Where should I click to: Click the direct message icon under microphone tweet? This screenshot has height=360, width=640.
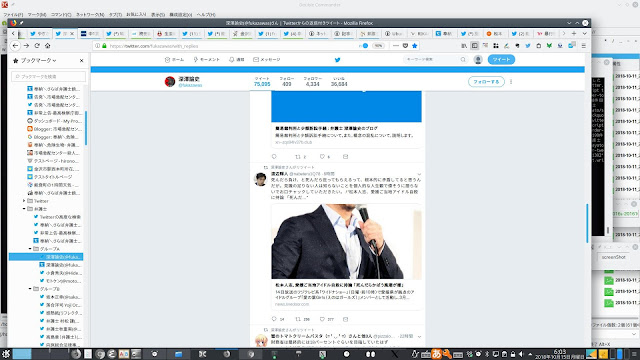pos(346,319)
